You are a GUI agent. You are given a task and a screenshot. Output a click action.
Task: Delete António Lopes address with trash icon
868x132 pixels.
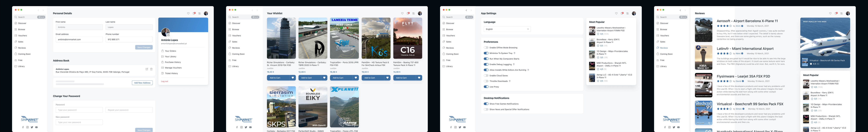tap(151, 69)
